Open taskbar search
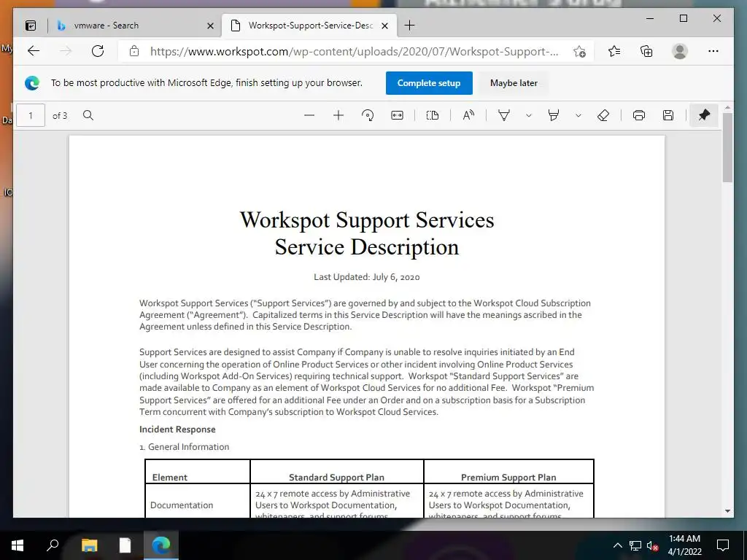This screenshot has height=560, width=747. (x=53, y=545)
